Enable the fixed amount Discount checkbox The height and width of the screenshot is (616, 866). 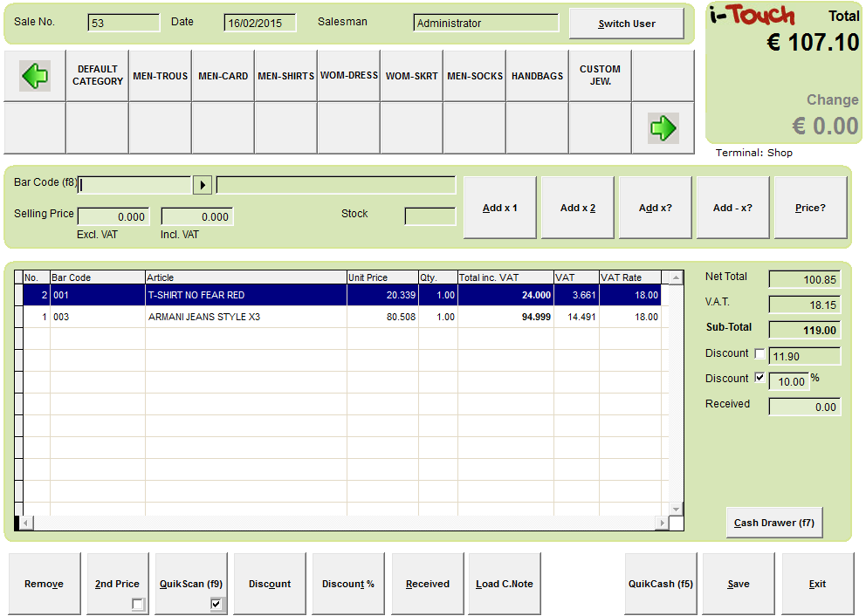click(759, 353)
